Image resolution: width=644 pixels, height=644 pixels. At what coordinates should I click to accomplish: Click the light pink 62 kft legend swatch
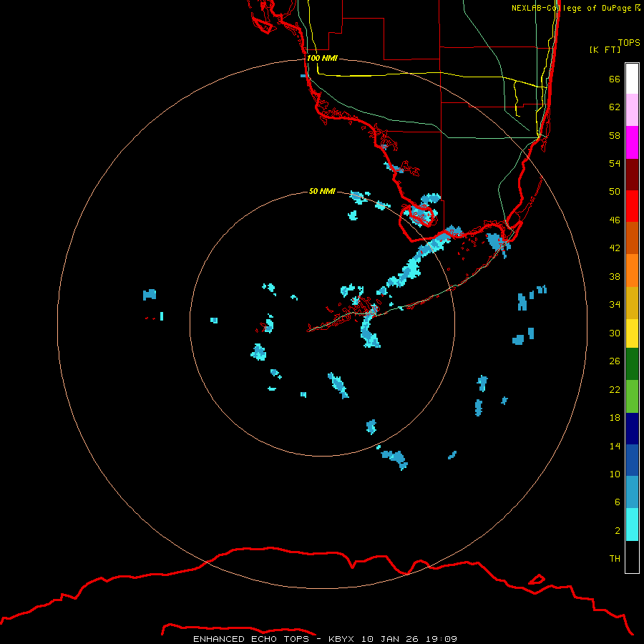click(632, 110)
